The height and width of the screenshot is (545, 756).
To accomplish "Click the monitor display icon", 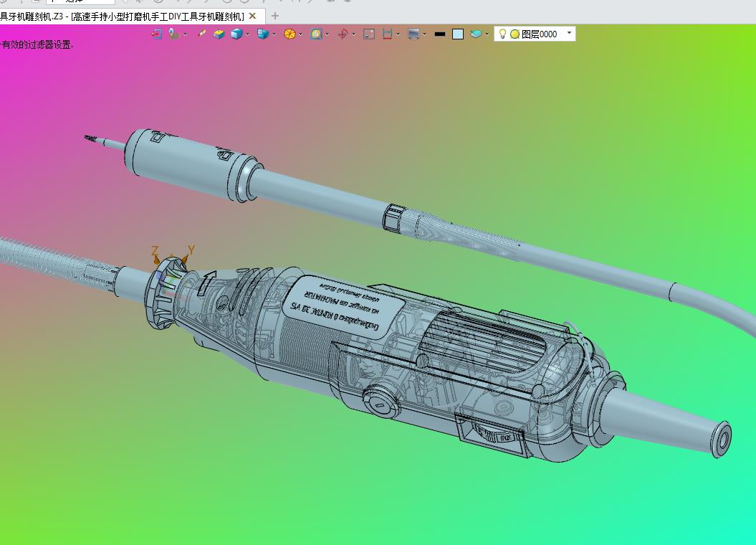I will point(413,34).
